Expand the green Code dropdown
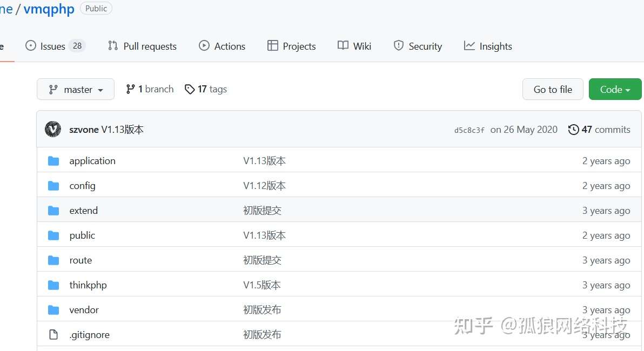The width and height of the screenshot is (644, 351). click(615, 89)
